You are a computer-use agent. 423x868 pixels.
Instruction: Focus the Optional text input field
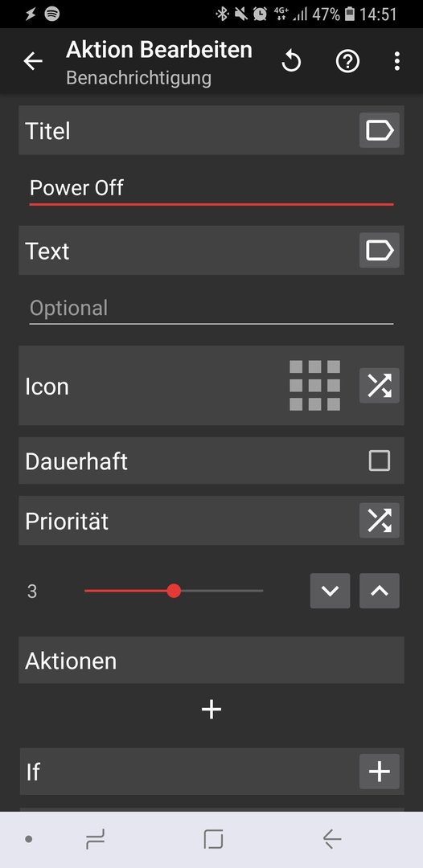(211, 309)
